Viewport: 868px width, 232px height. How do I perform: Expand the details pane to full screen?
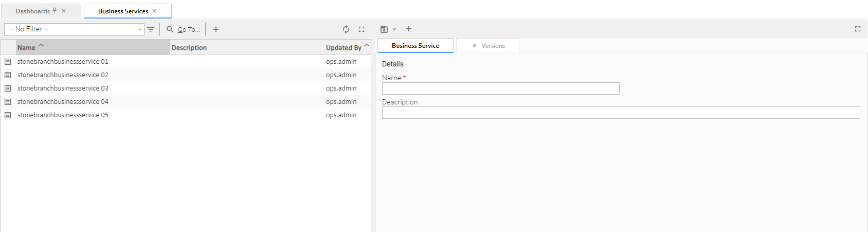(x=857, y=29)
